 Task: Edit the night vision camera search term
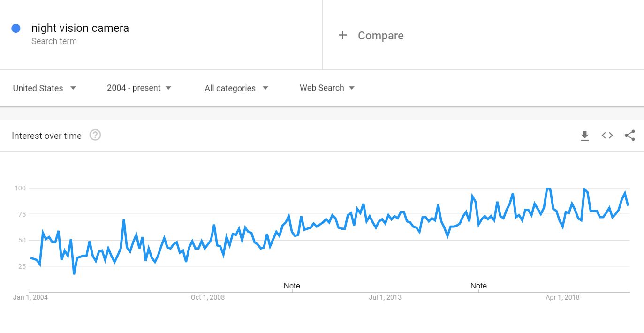(80, 28)
